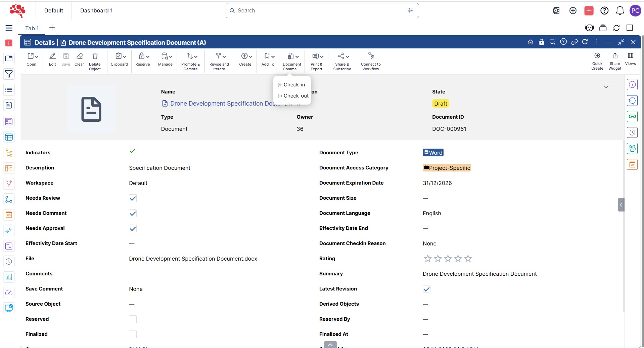Click the Edit pencil icon in toolbar

coord(52,56)
